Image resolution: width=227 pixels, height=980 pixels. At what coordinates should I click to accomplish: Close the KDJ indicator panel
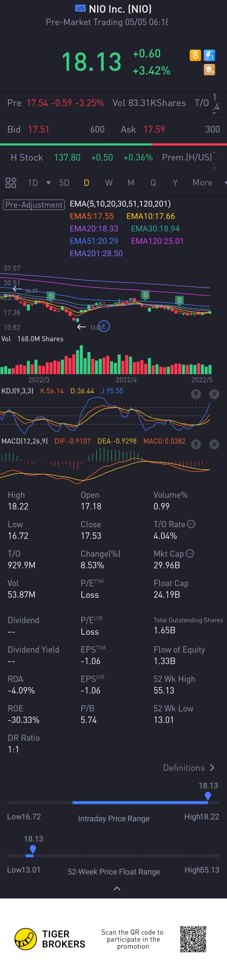pos(214,394)
